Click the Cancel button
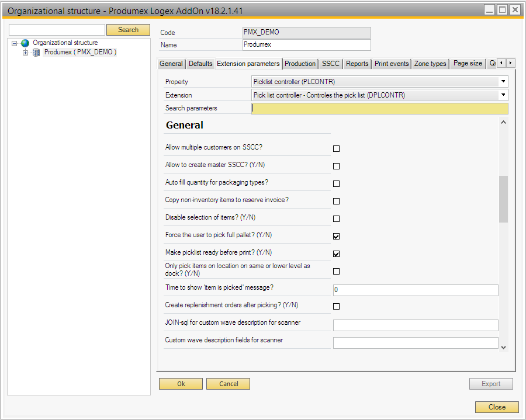 228,384
